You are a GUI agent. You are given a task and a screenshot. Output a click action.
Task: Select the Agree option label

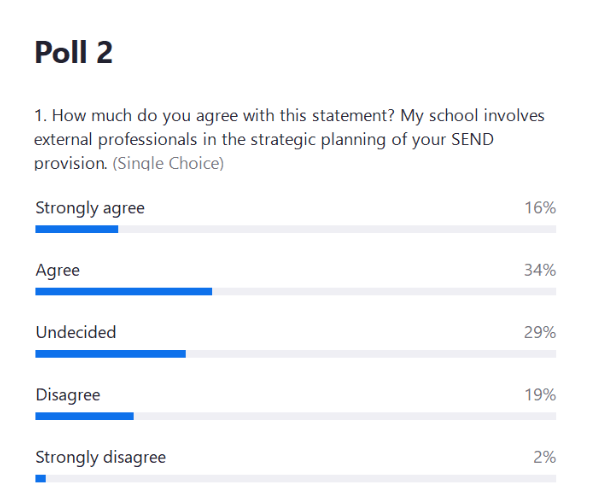coord(58,270)
